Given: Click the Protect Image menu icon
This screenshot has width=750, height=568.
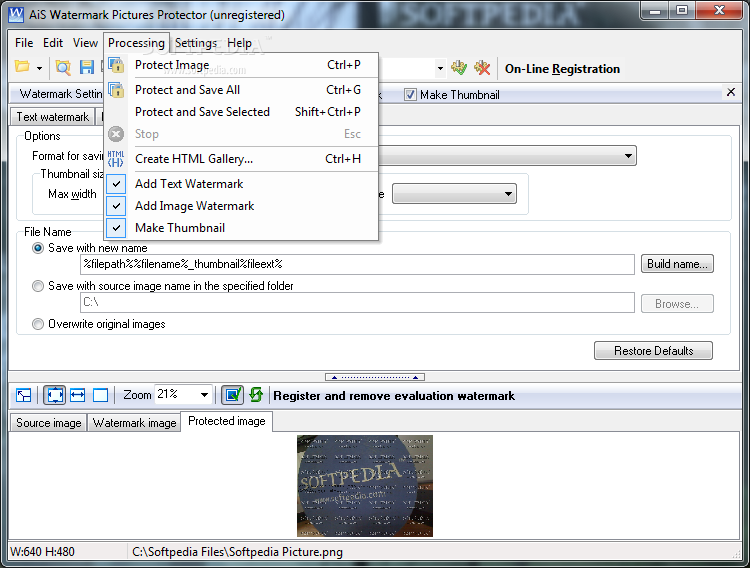Looking at the screenshot, I should click(116, 65).
